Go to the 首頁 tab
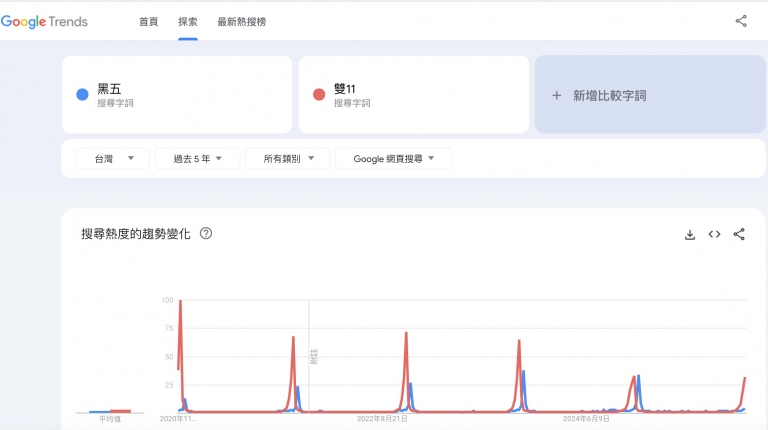The width and height of the screenshot is (768, 430). [148, 21]
